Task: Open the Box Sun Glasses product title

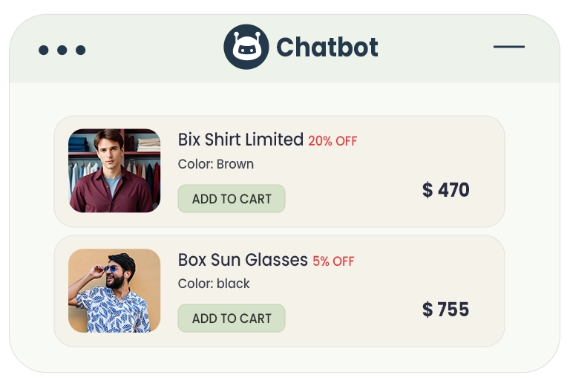Action: tap(243, 260)
